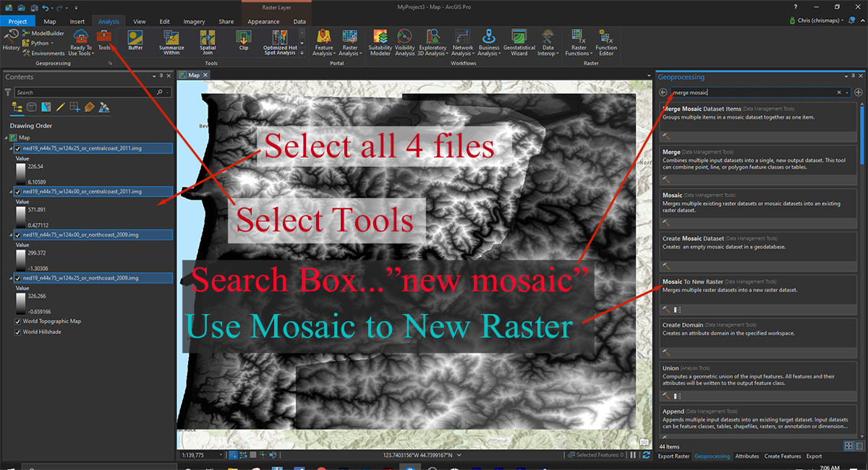
Task: Click the add plus button beside search
Action: [x=858, y=93]
